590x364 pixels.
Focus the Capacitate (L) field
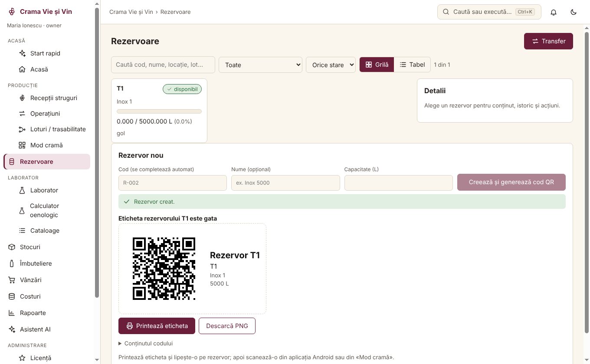pos(399,183)
